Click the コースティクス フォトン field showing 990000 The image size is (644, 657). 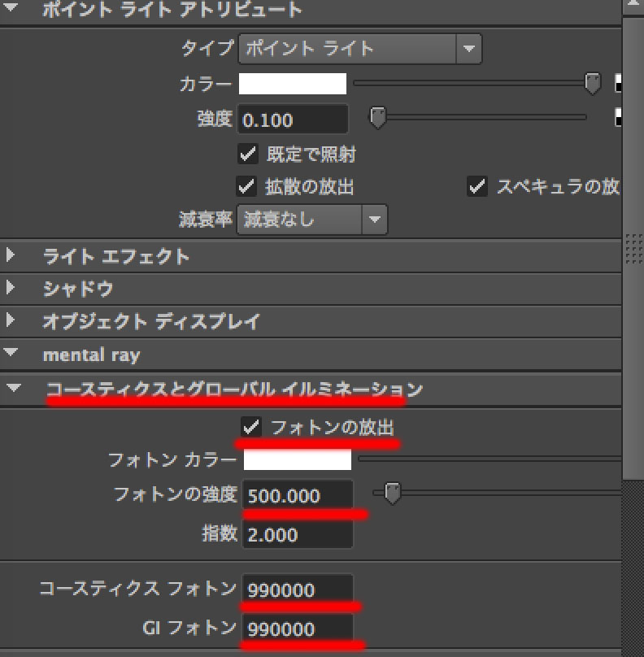click(298, 590)
